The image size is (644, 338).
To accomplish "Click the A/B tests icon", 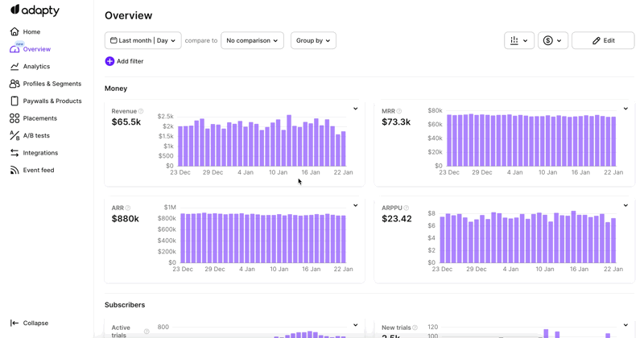I will tap(14, 136).
